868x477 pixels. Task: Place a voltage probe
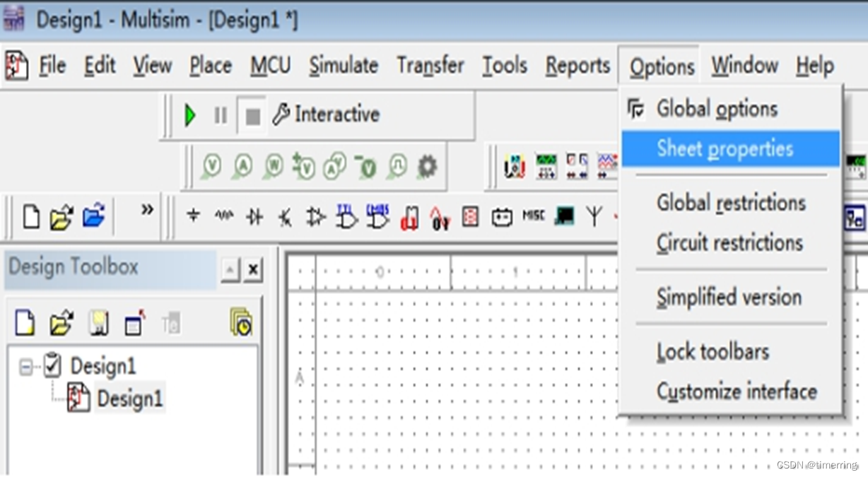(x=211, y=167)
